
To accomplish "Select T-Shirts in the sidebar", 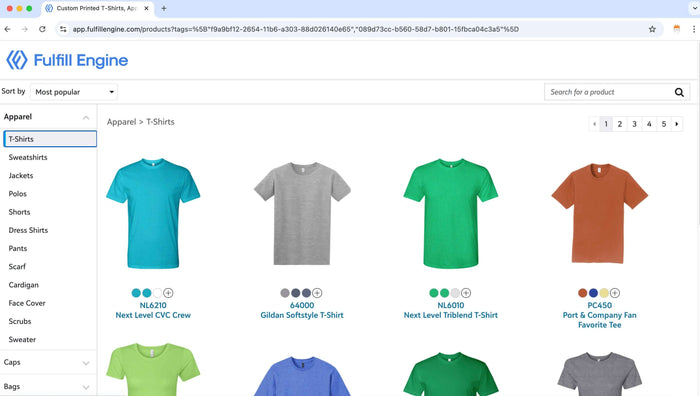I will (50, 139).
